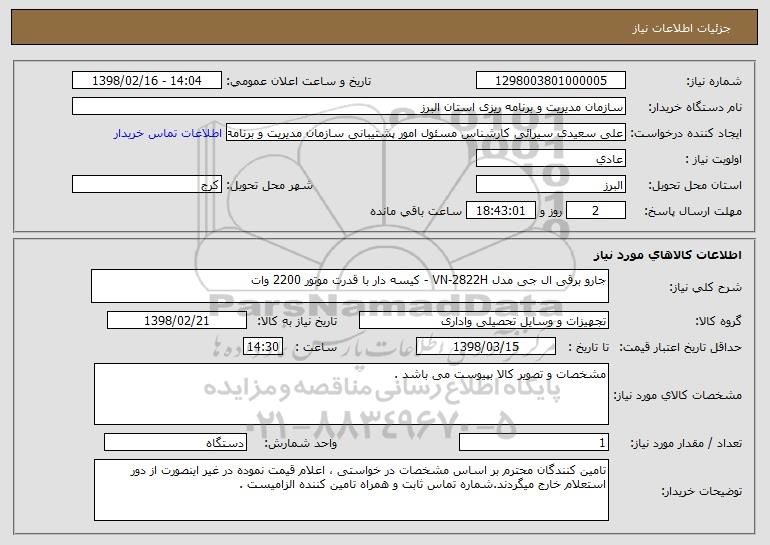Select the time field 14:30
Image resolution: width=770 pixels, height=545 pixels.
click(x=263, y=346)
